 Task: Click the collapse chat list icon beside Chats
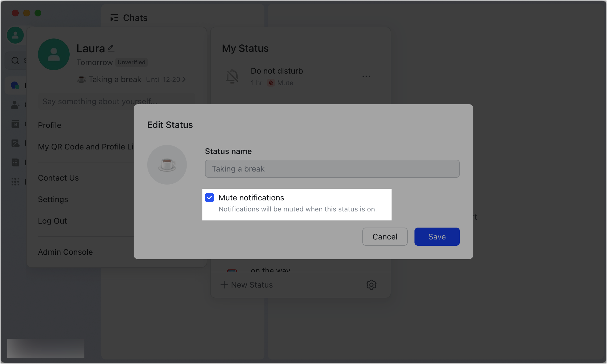(114, 18)
